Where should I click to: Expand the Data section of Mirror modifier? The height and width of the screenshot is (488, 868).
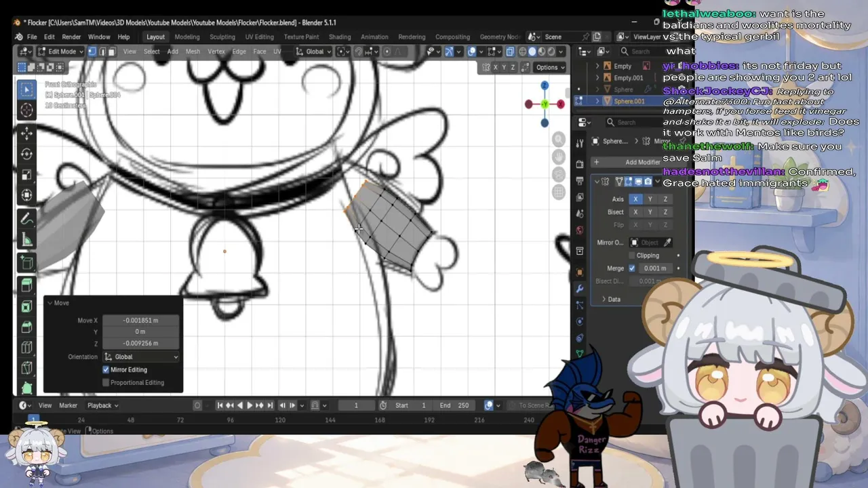click(x=610, y=299)
